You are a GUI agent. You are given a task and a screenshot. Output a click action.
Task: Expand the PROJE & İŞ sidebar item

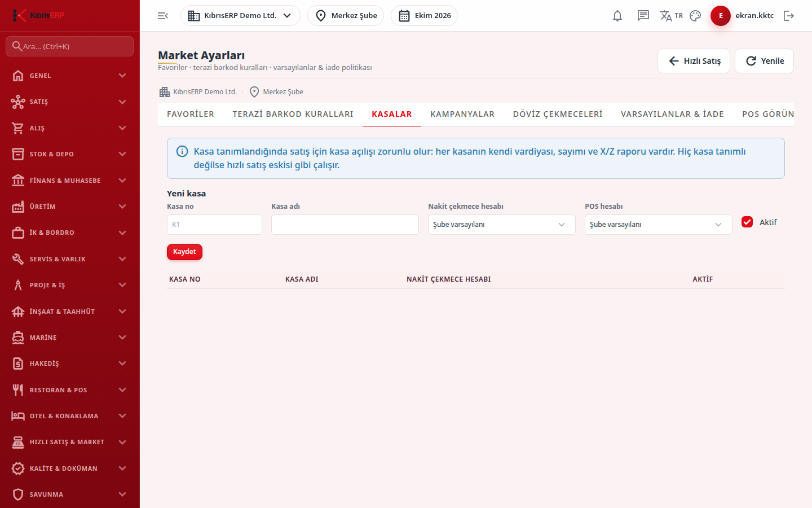[69, 285]
